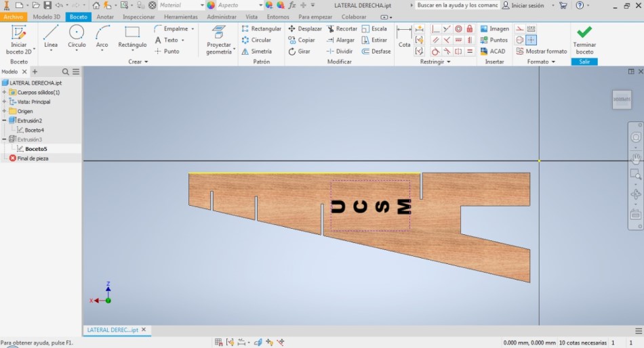Screen dimensions: 644x348
Task: Select the Copiar tool
Action: click(x=302, y=40)
